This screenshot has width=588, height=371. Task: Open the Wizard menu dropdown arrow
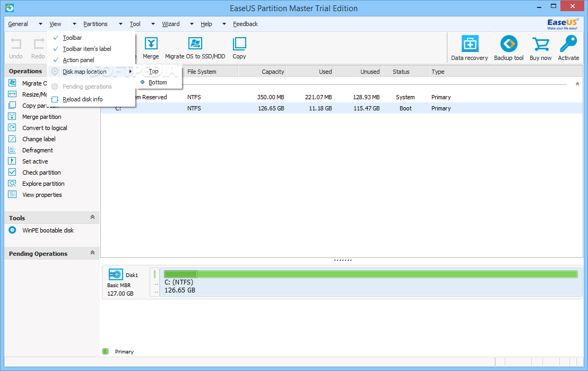(192, 24)
